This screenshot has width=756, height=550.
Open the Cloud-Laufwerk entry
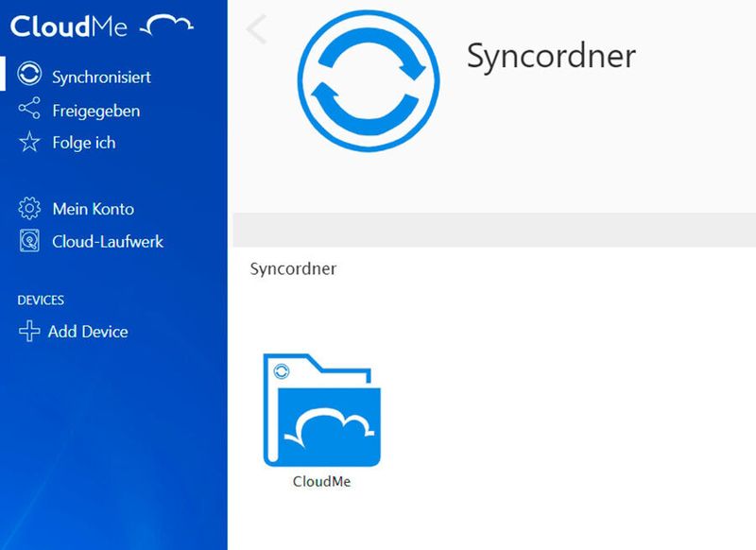point(108,242)
